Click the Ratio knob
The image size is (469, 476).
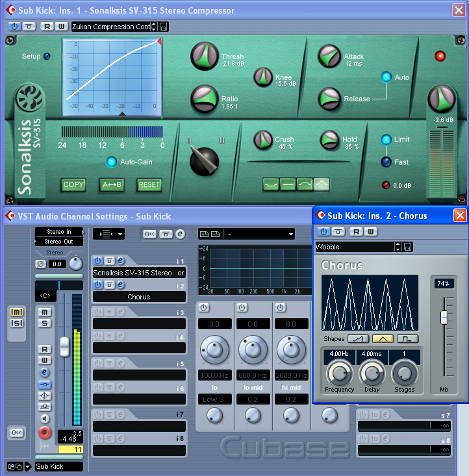(205, 99)
